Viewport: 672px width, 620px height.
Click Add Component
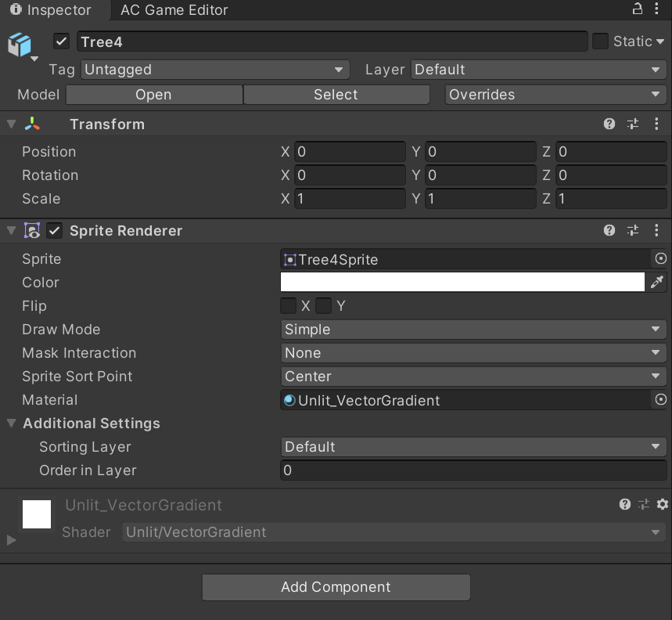336,587
